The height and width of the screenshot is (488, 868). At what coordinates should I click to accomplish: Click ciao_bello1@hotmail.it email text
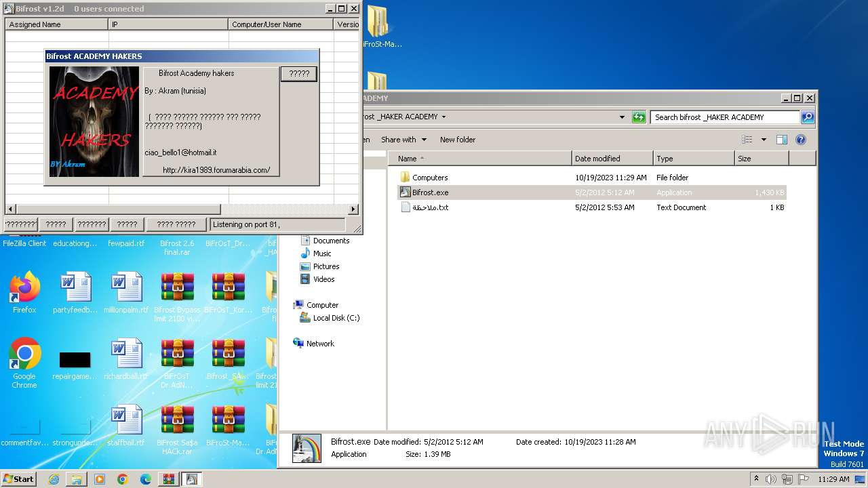click(x=180, y=152)
